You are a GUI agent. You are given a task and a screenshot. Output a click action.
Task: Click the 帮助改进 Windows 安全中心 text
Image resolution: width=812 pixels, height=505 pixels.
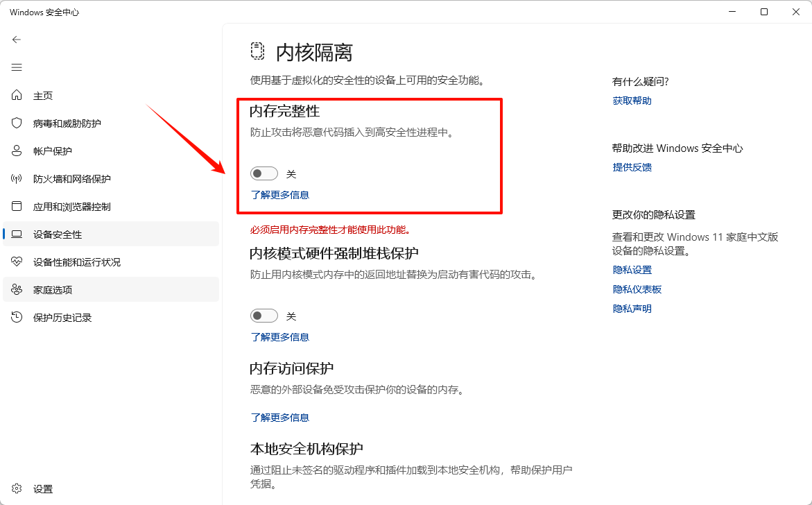click(677, 148)
